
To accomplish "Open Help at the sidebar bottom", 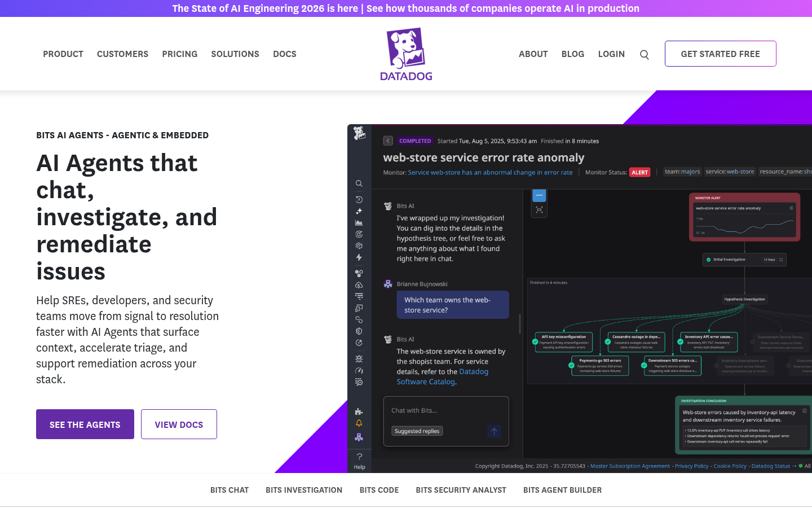I will point(359,461).
